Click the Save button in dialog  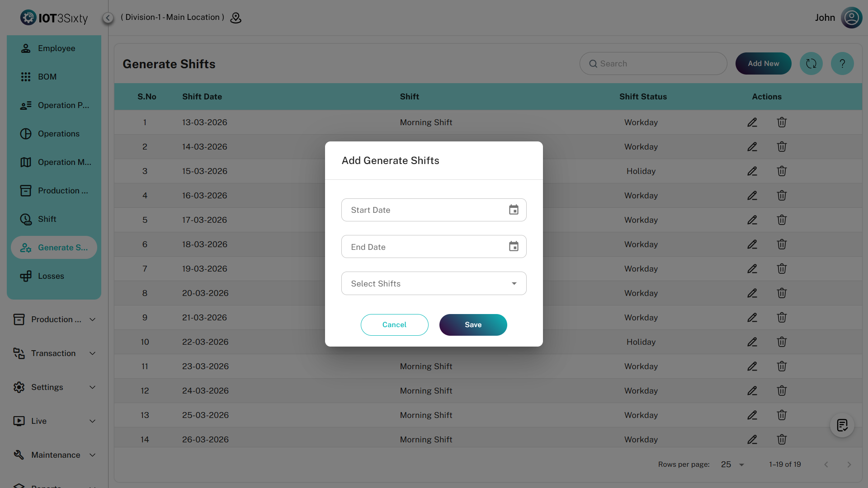(x=473, y=325)
